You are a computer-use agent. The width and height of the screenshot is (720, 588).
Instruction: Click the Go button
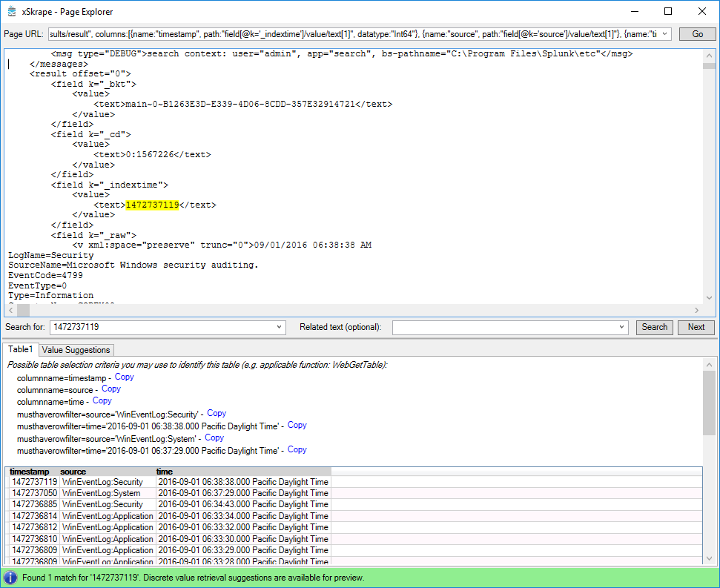[x=697, y=34]
